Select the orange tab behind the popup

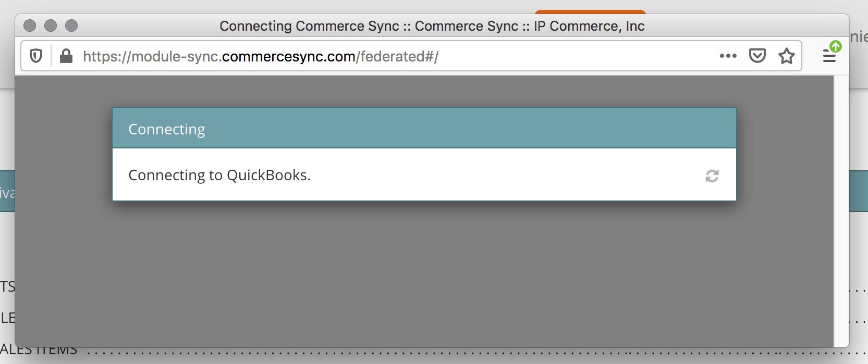click(x=590, y=11)
